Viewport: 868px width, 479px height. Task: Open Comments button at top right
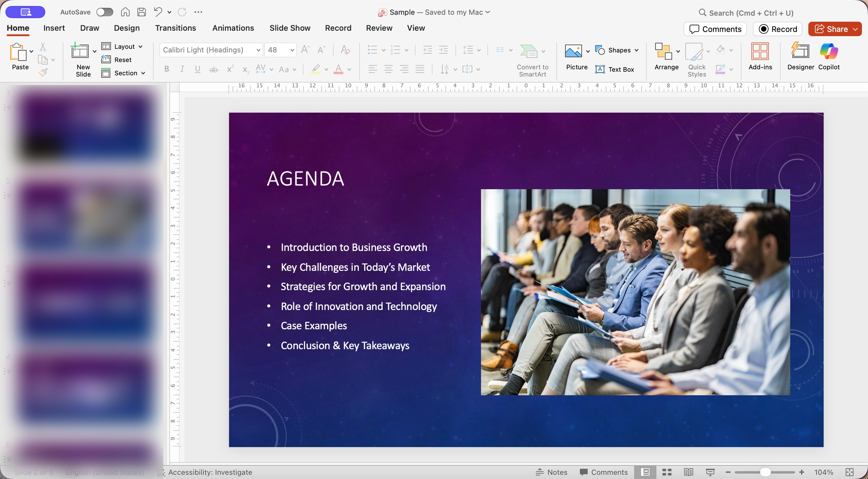tap(715, 29)
